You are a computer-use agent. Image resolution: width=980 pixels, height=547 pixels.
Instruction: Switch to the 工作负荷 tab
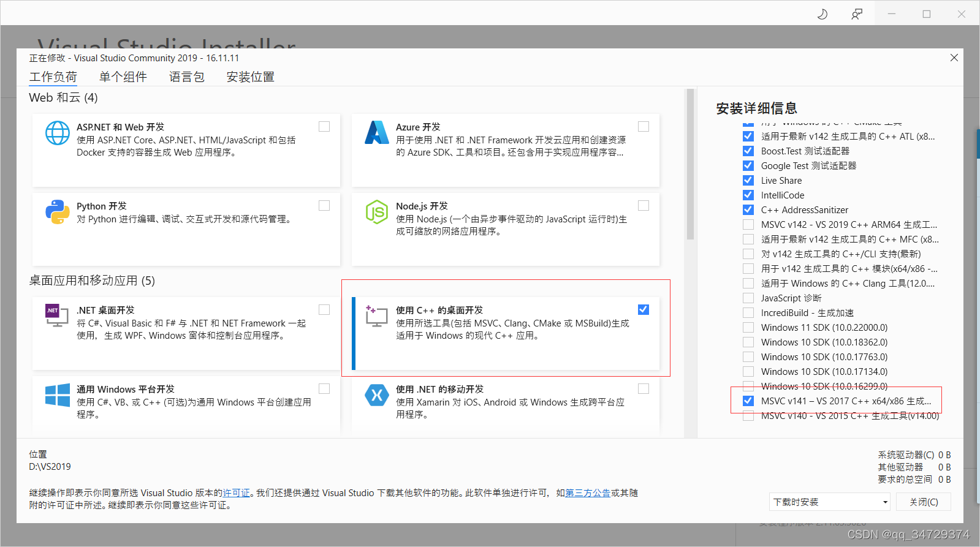pos(53,77)
